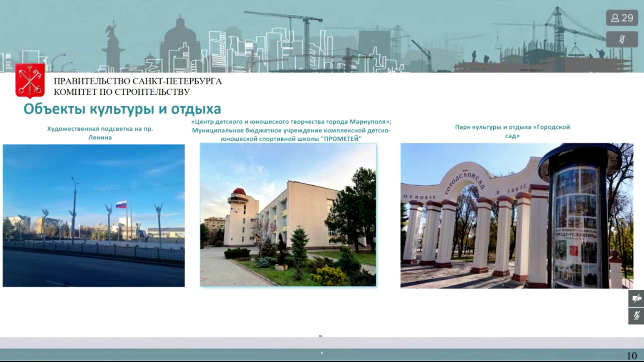The height and width of the screenshot is (362, 644).
Task: Click the caption about "Центр детского и юношеского творчества"
Action: (x=291, y=130)
